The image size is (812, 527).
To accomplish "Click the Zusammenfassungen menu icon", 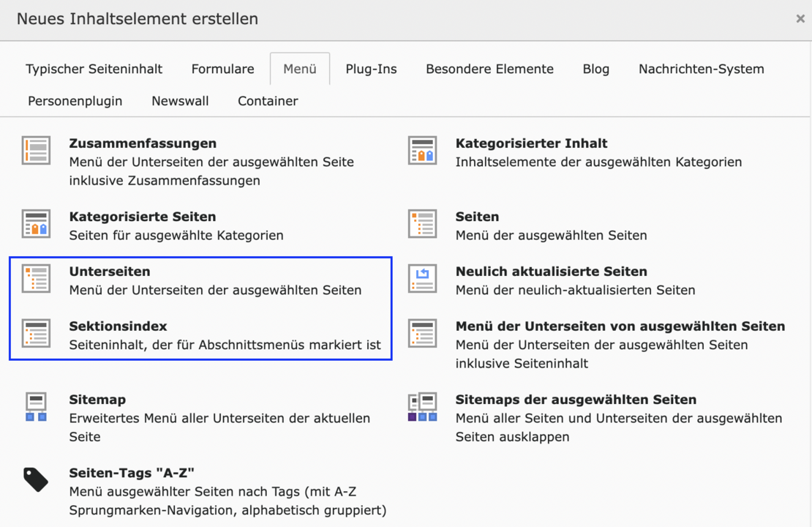I will tap(36, 151).
